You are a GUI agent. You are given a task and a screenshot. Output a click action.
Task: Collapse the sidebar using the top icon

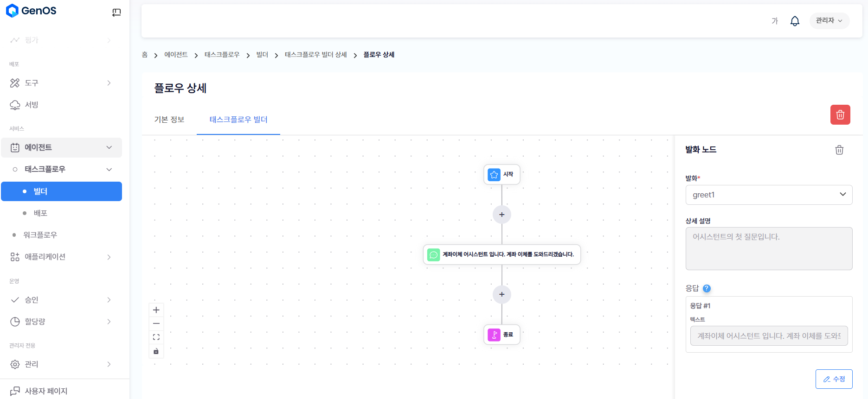116,13
